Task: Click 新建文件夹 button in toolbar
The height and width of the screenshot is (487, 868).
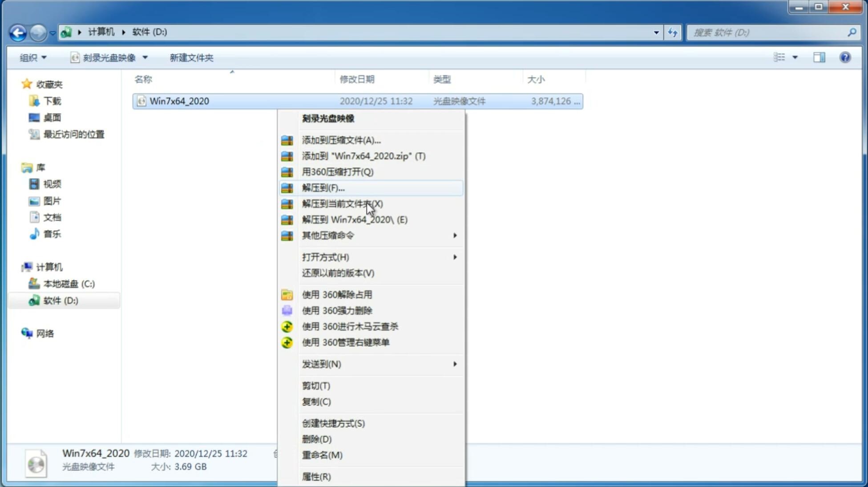Action: [191, 57]
